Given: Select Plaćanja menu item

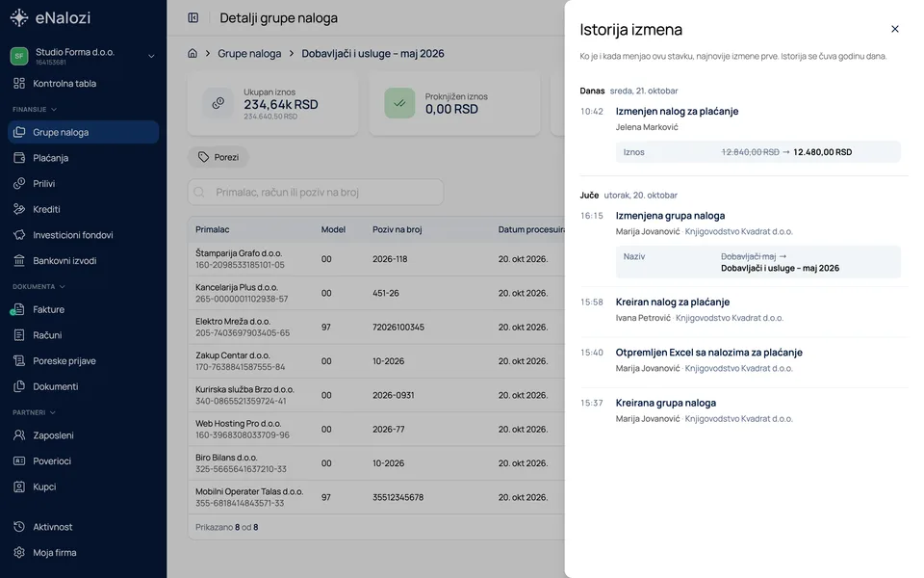Looking at the screenshot, I should [x=83, y=158].
